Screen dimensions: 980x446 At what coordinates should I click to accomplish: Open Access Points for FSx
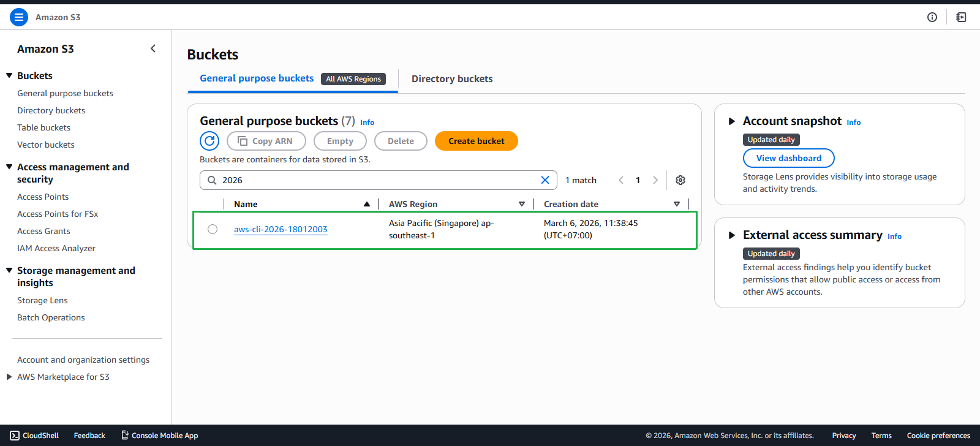pos(58,214)
